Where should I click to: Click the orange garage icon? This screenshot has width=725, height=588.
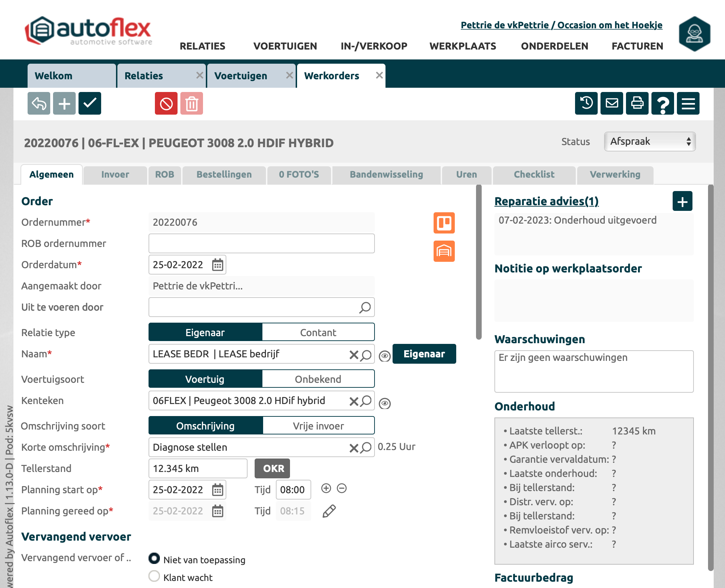[x=444, y=251]
